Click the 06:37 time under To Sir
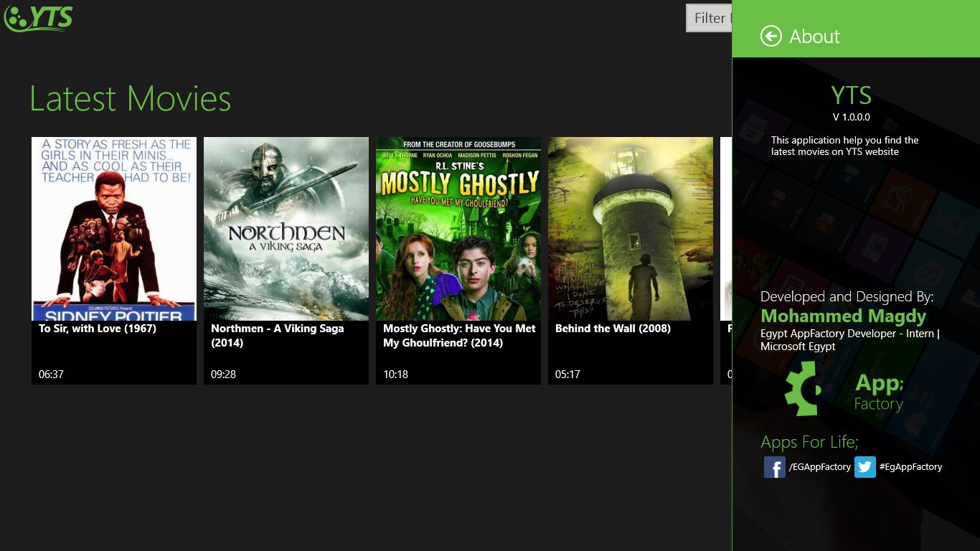 point(51,375)
